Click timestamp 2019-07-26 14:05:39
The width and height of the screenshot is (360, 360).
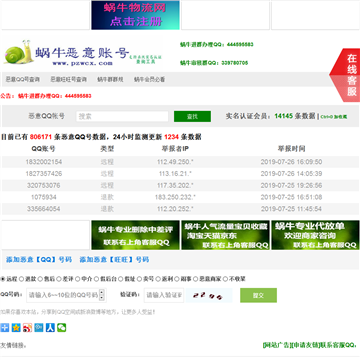pos(291,174)
